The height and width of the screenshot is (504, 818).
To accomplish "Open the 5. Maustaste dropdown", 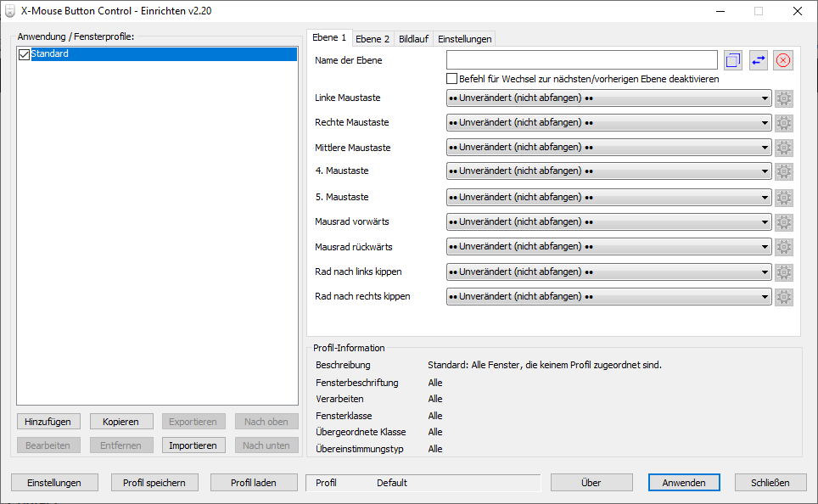I will click(x=608, y=197).
